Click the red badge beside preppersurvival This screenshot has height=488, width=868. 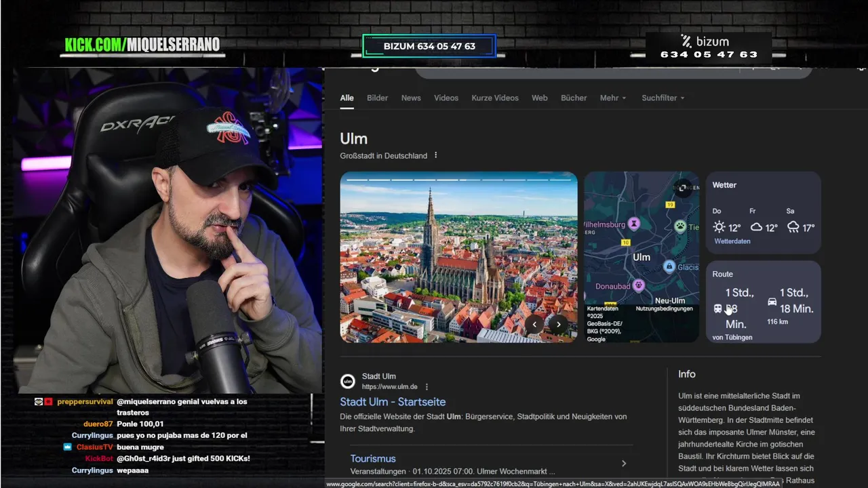pyautogui.click(x=49, y=401)
